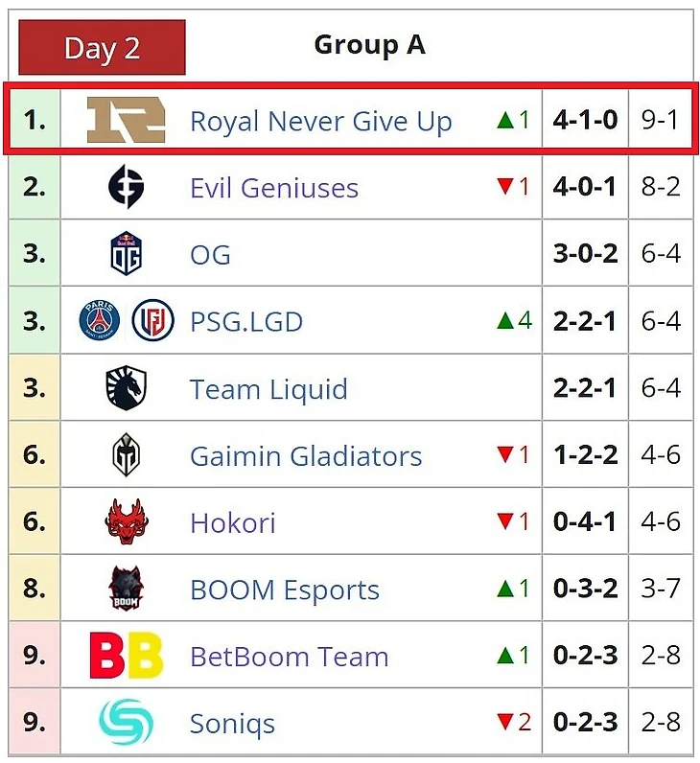Click Soniqs red down-arrow rank change
The image size is (700, 763).
[504, 722]
